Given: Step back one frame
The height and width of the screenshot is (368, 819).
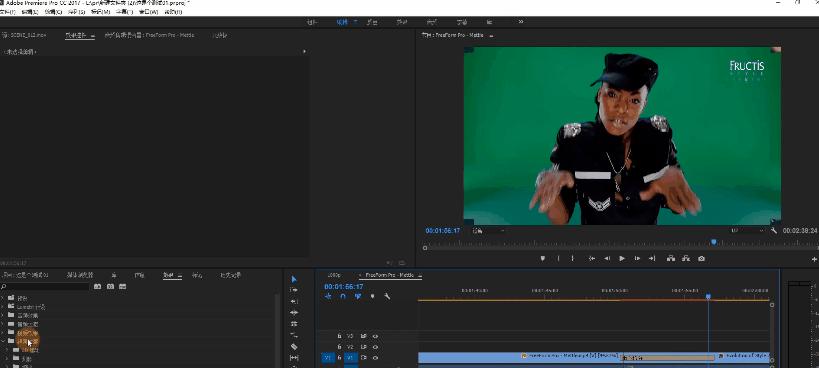Looking at the screenshot, I should point(607,258).
